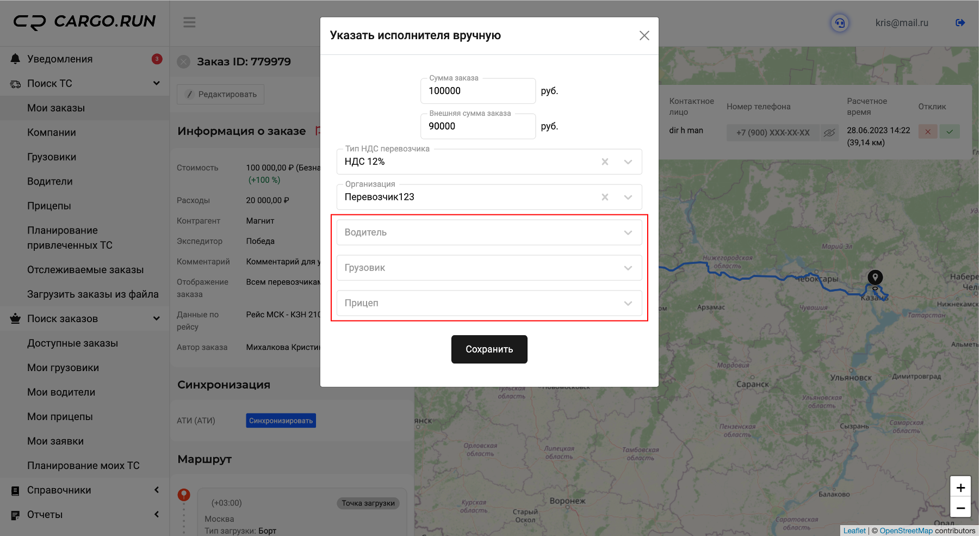980x536 pixels.
Task: Toggle phone number visibility eye icon
Action: 829,133
